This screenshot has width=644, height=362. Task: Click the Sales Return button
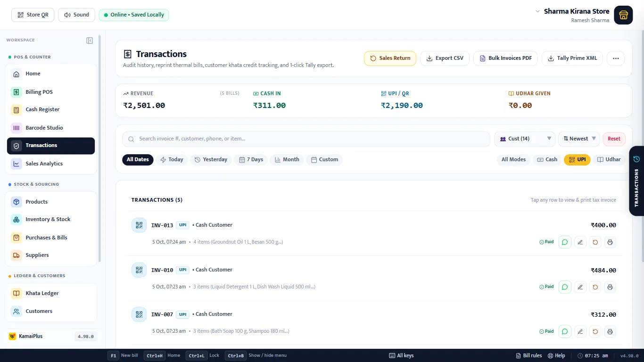pos(390,58)
